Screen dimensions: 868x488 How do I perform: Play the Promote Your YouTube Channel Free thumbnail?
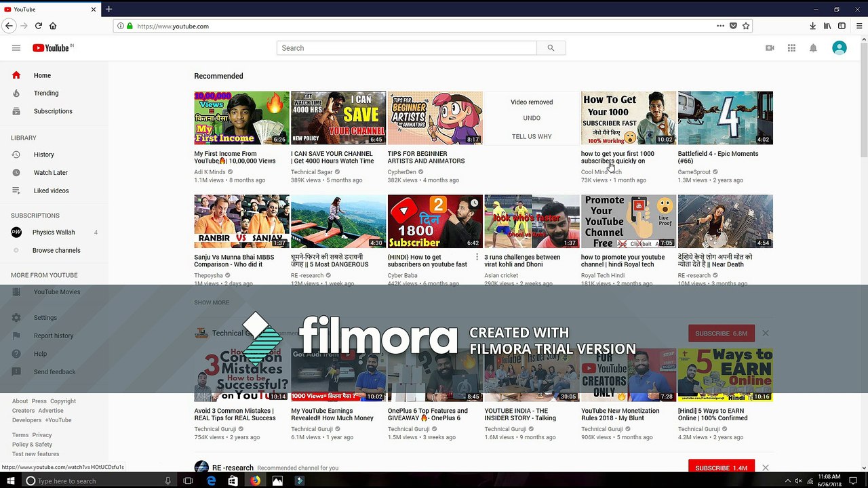click(x=629, y=222)
